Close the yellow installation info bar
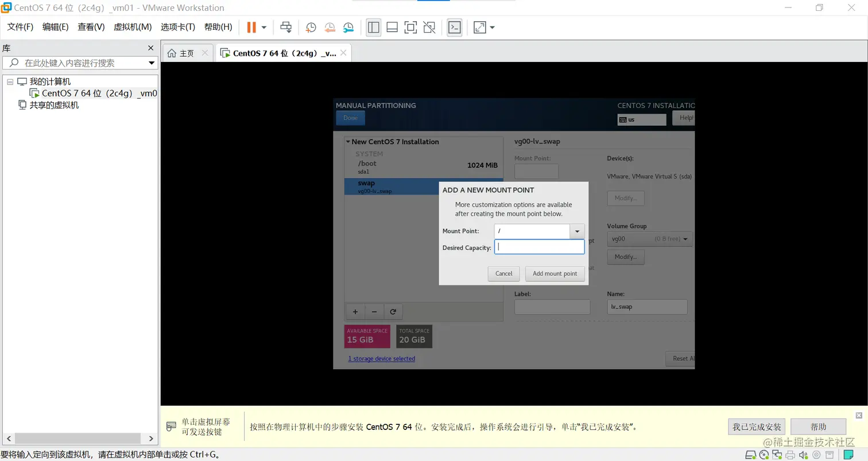The width and height of the screenshot is (868, 461). (x=859, y=415)
